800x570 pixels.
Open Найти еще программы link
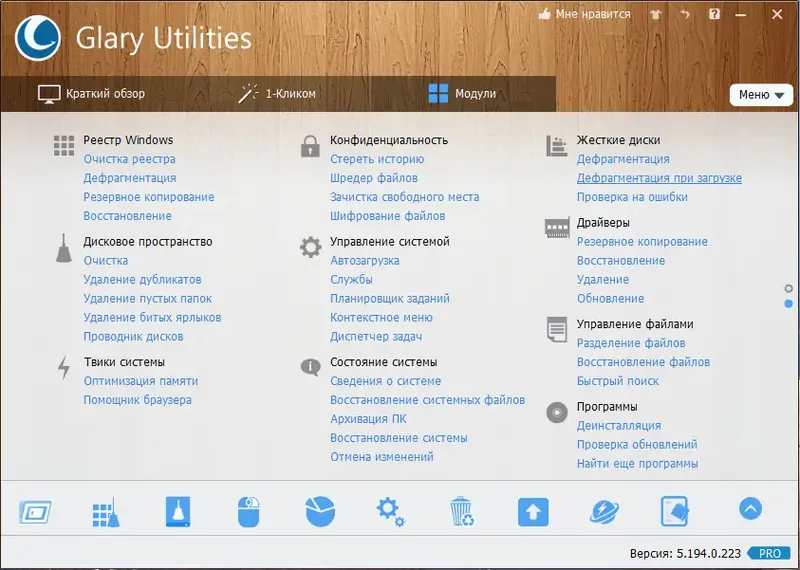pyautogui.click(x=638, y=463)
